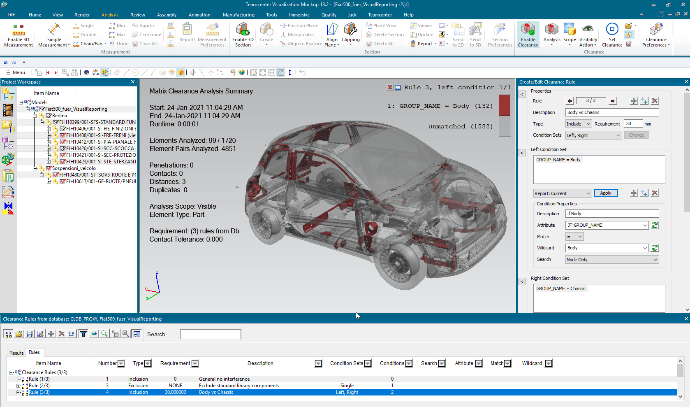This screenshot has width=690, height=407.
Task: Open the Number column filter dropdown
Action: [x=121, y=363]
